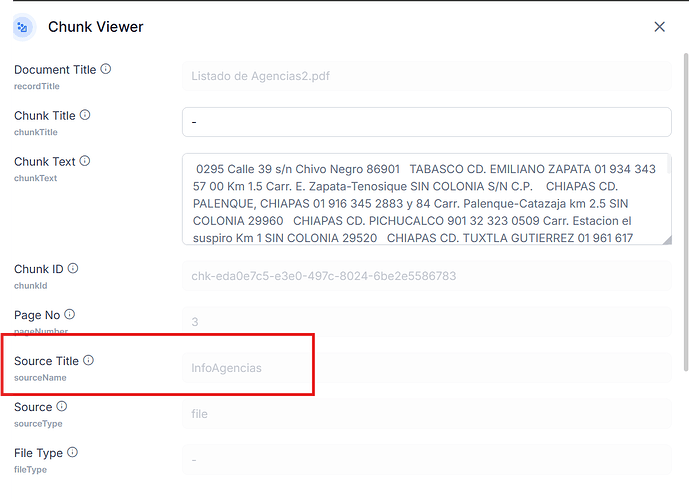Click the info icon beside Document Title
Viewport: 689px width, 499px height.
(106, 69)
